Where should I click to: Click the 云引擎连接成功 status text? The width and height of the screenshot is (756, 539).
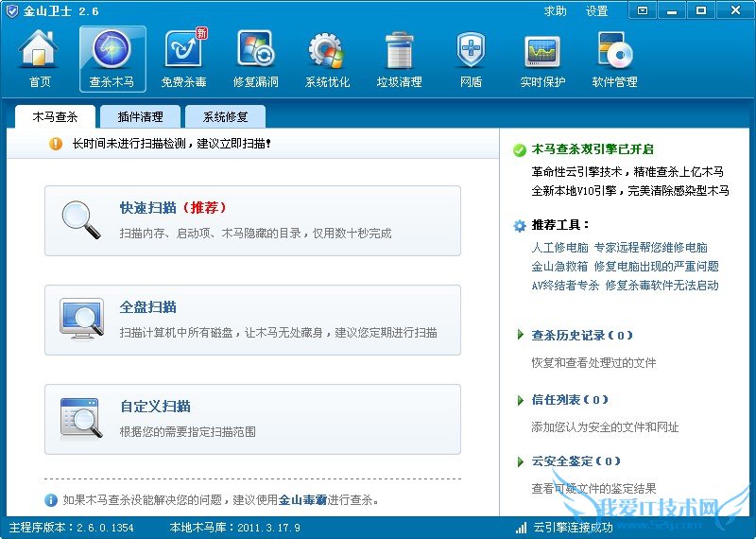pos(574,528)
